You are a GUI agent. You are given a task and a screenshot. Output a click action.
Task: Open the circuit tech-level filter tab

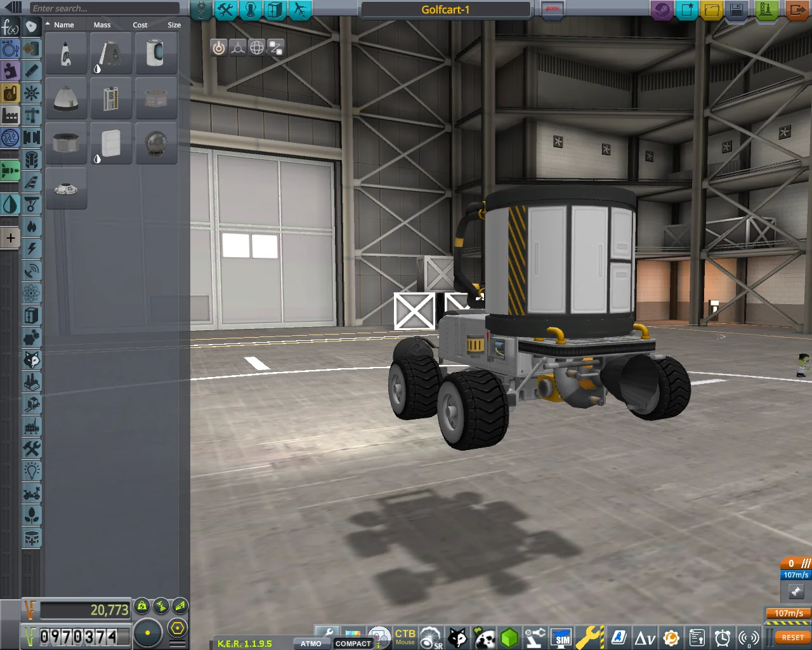coord(10,138)
